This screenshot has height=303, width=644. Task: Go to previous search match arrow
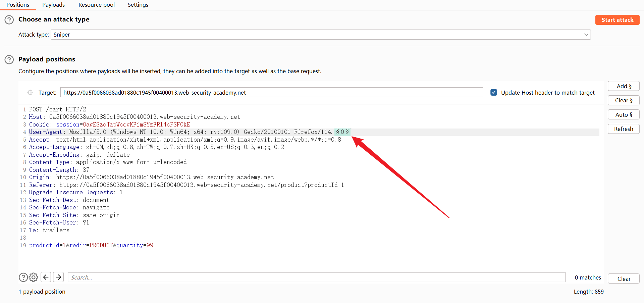coord(46,277)
